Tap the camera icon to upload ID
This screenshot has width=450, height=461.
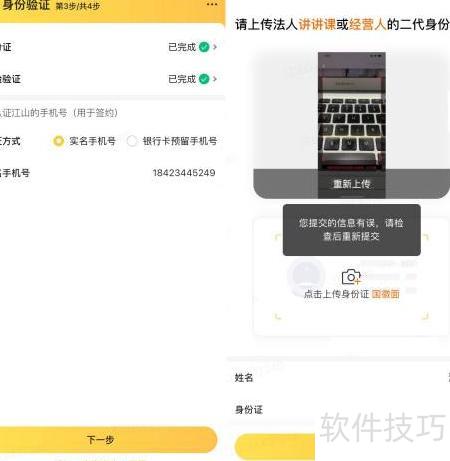[351, 277]
